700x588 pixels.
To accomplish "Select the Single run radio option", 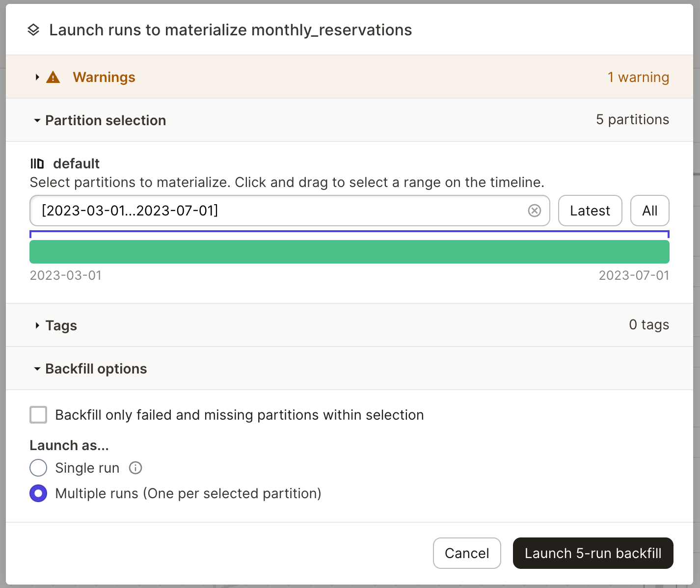I will pyautogui.click(x=38, y=468).
